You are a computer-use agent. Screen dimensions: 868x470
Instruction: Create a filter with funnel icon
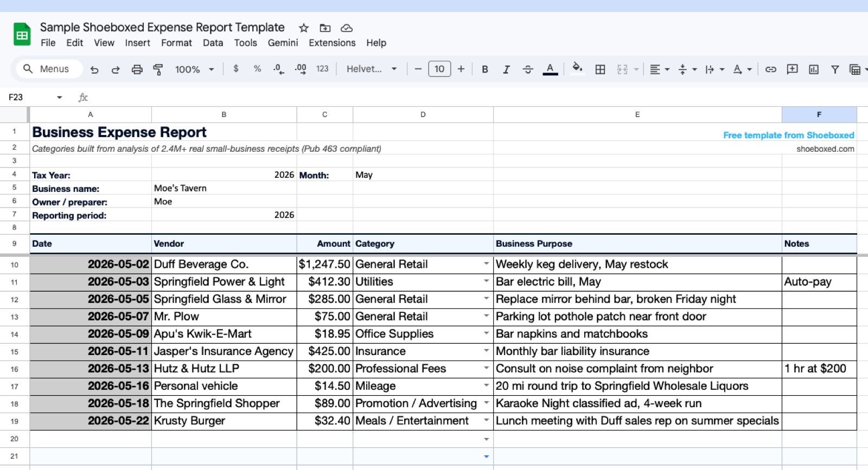coord(835,69)
